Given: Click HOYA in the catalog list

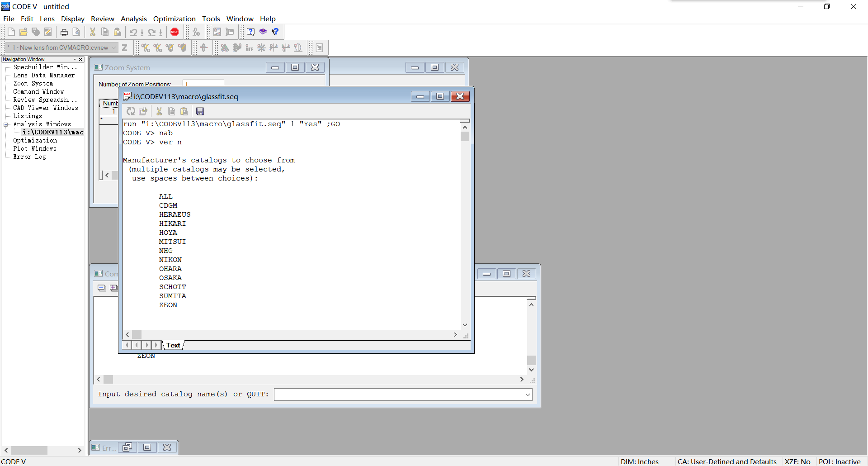Looking at the screenshot, I should 168,233.
